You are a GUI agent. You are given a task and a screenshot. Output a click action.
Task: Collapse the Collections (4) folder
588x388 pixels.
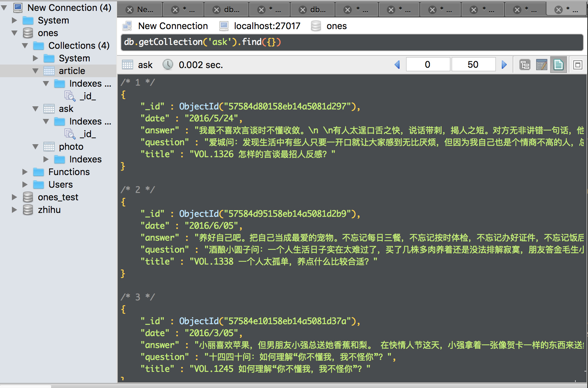click(x=25, y=46)
